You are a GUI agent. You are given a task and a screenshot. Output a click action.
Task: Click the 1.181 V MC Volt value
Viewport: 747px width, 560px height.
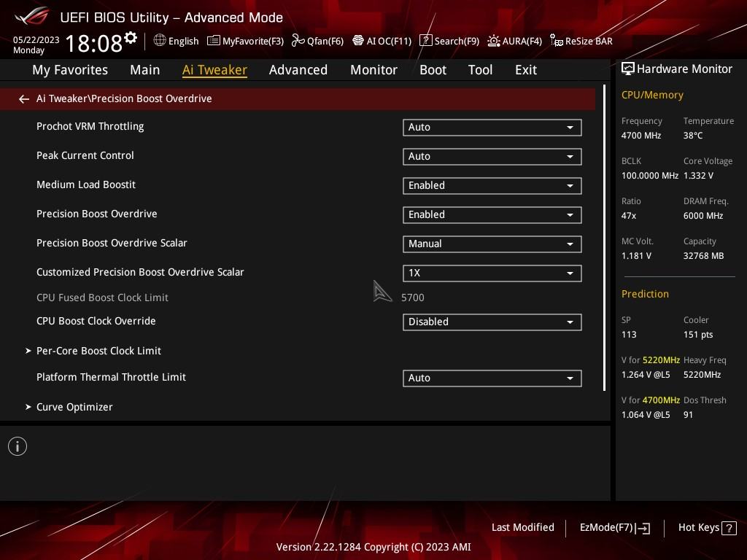(x=636, y=256)
